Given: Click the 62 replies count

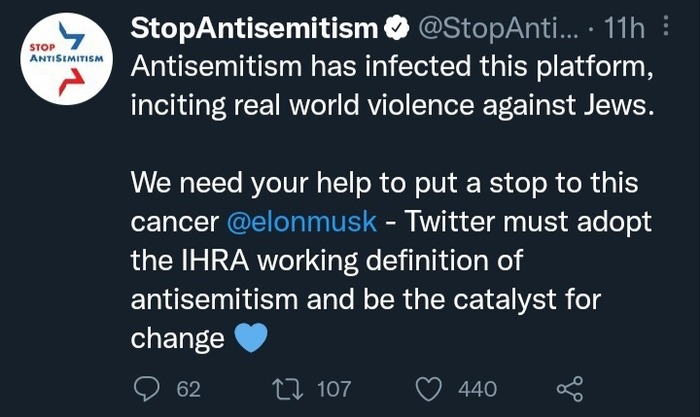Looking at the screenshot, I should click(189, 388).
